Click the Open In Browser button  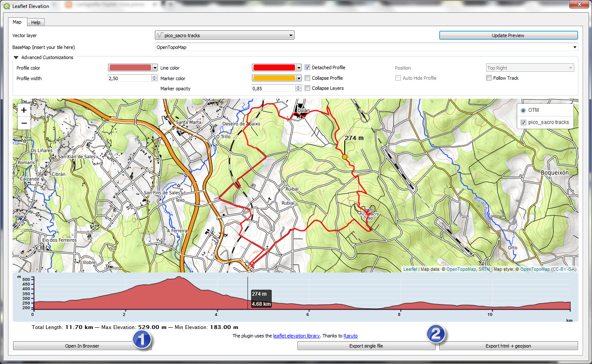pos(82,346)
